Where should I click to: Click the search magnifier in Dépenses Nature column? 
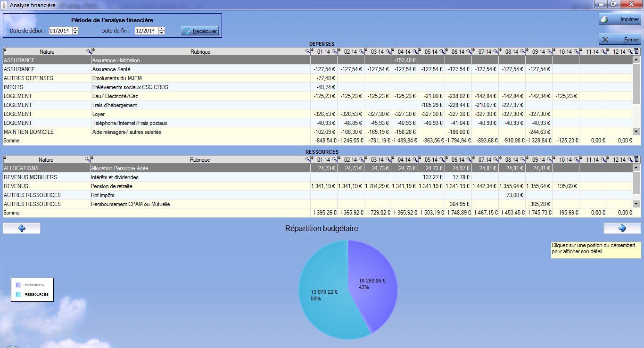click(x=89, y=51)
